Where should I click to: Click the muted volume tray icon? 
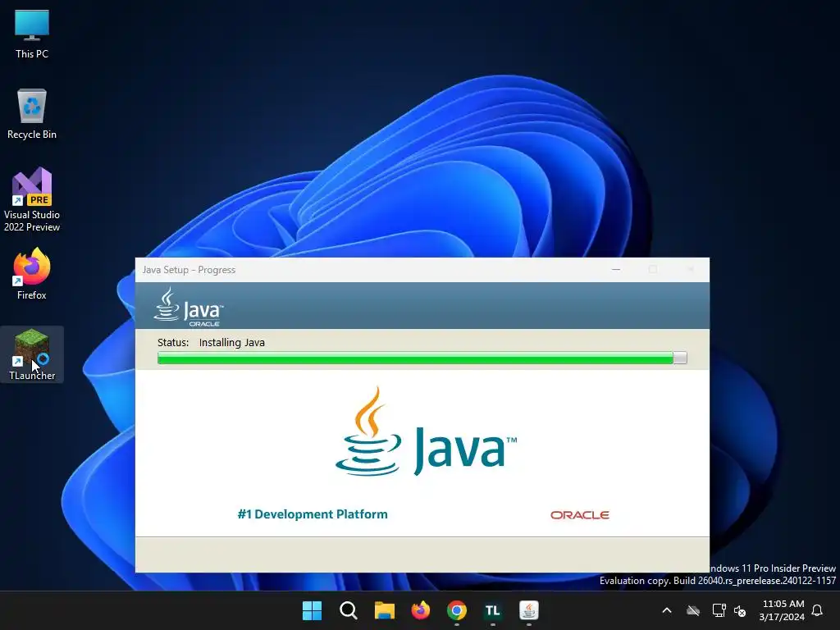[740, 610]
